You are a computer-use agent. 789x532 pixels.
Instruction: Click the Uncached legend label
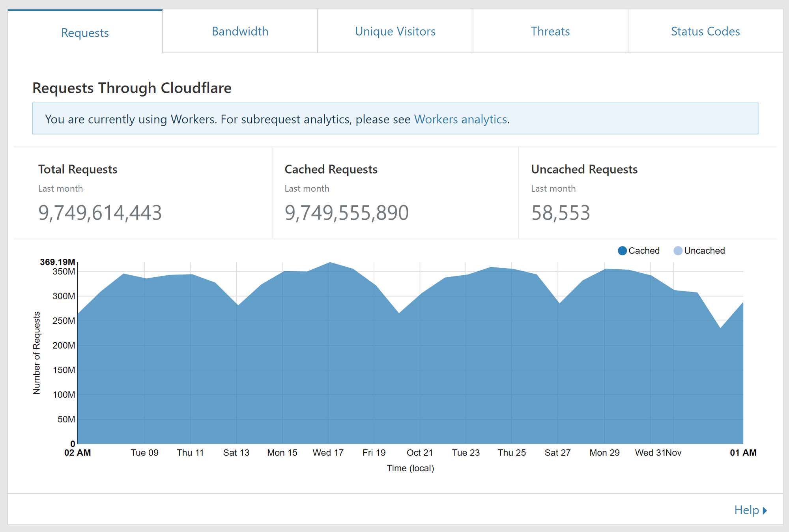[x=704, y=251]
